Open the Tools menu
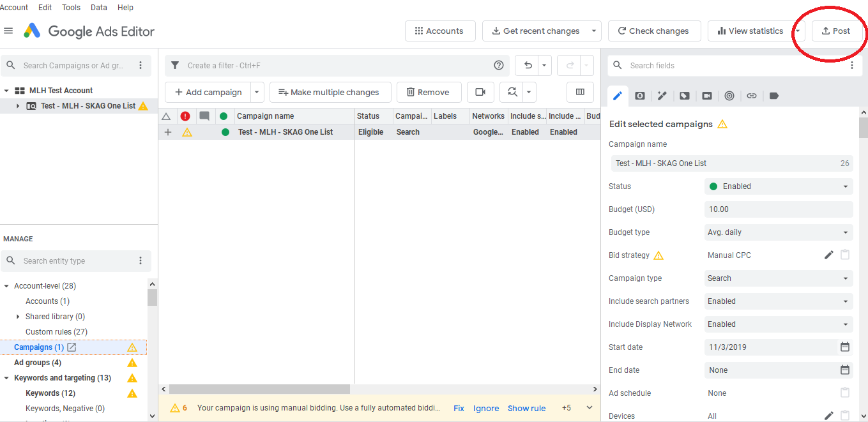The image size is (868, 422). (72, 8)
